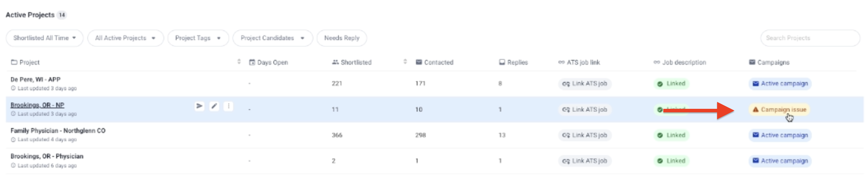This screenshot has width=868, height=178.
Task: Sort projects using the Project column arrows
Action: point(239,62)
